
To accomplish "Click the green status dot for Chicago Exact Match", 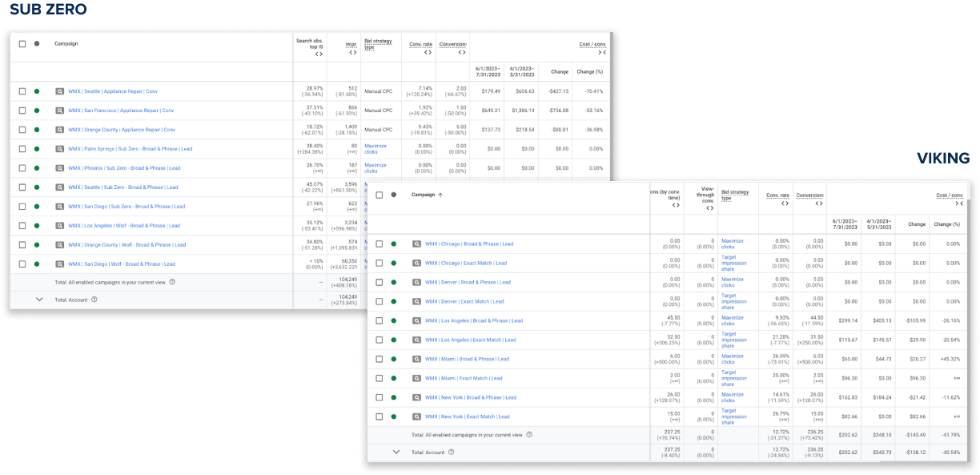I will pyautogui.click(x=394, y=263).
